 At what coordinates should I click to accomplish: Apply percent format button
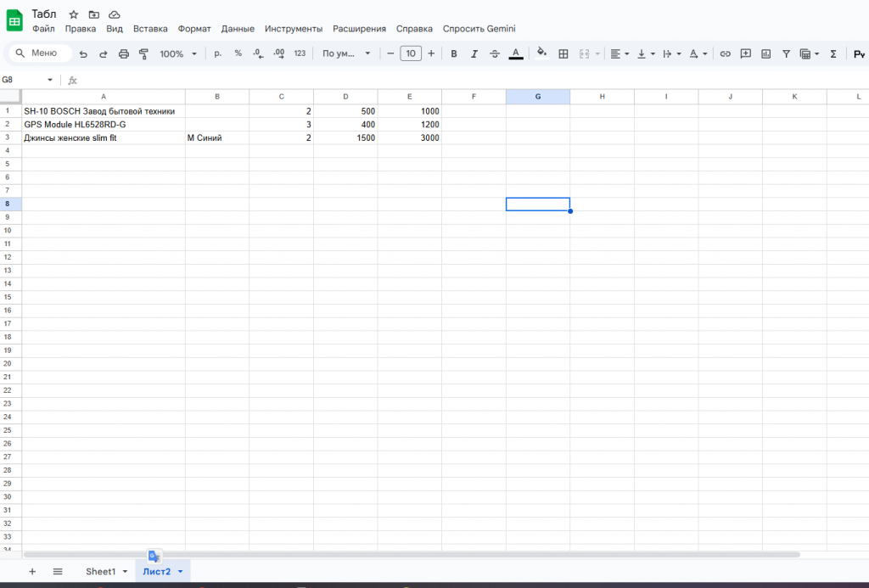click(x=238, y=53)
